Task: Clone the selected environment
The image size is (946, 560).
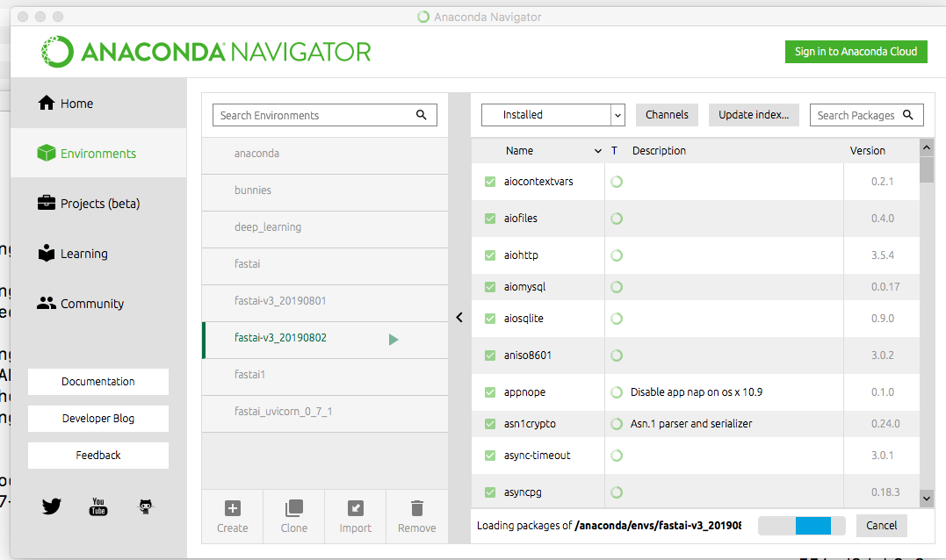Action: point(294,517)
